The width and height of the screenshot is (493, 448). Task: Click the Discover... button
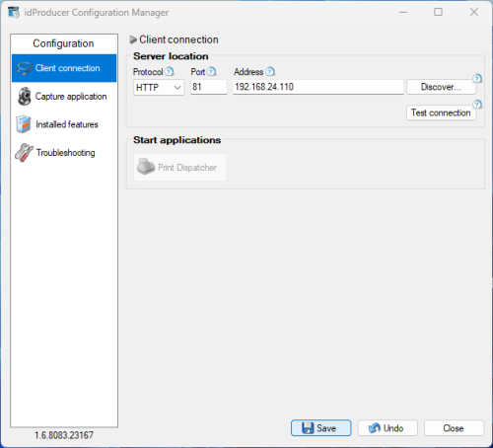coord(441,87)
